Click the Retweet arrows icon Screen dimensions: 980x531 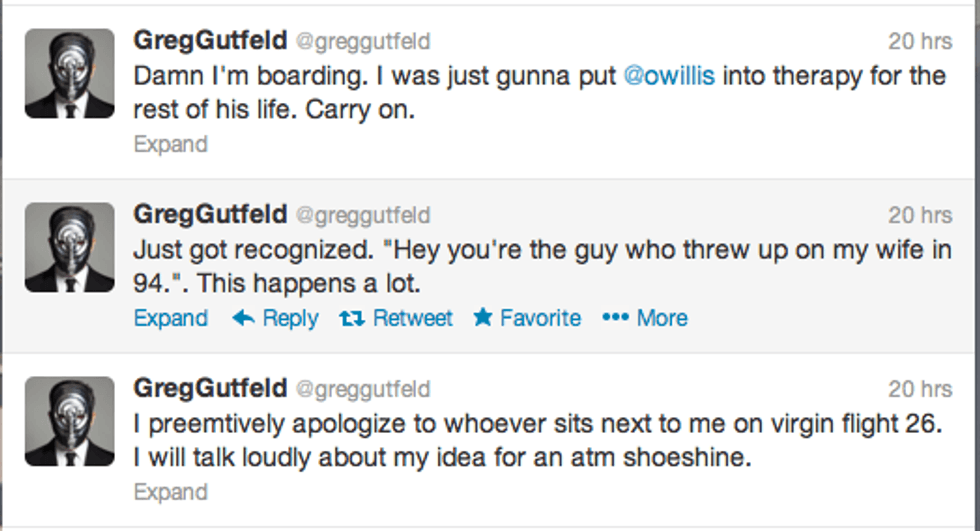pyautogui.click(x=351, y=318)
